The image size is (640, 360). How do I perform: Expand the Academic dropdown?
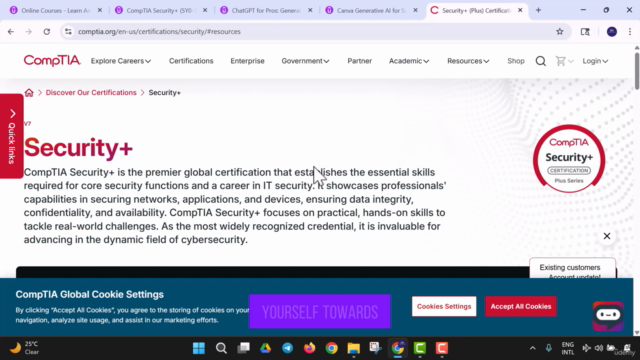(x=409, y=61)
